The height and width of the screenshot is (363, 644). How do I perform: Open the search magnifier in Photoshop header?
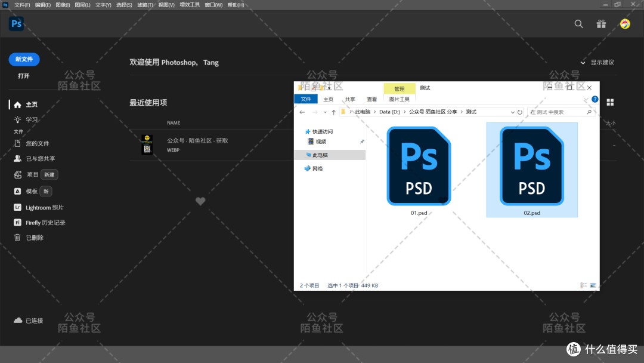click(x=578, y=24)
